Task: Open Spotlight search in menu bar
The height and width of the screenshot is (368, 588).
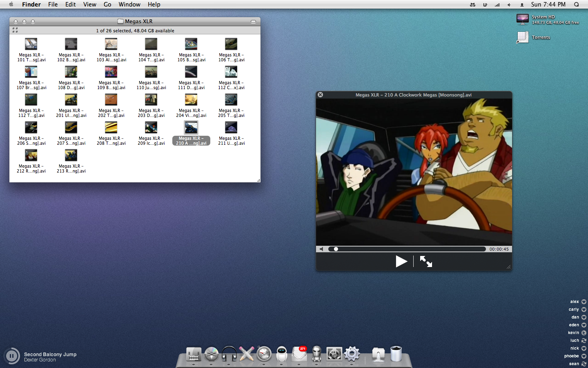Action: point(577,4)
